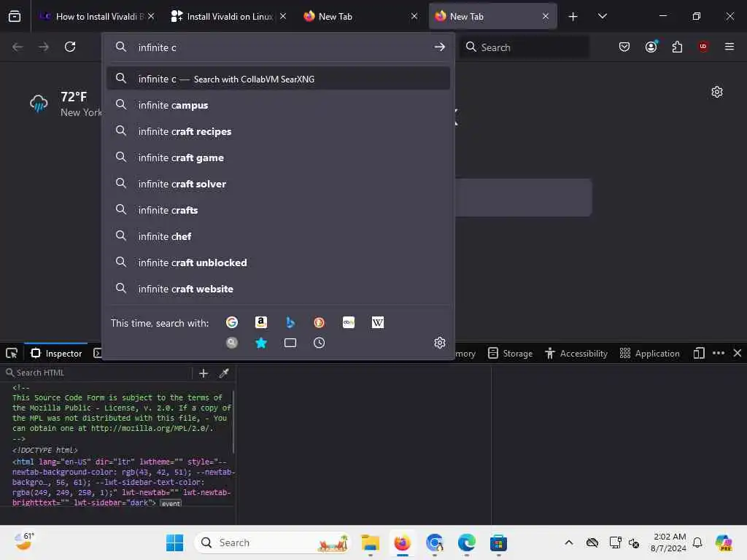Choose the infinite craft unblocked suggestion
Viewport: 747px width, 560px height.
[278, 262]
